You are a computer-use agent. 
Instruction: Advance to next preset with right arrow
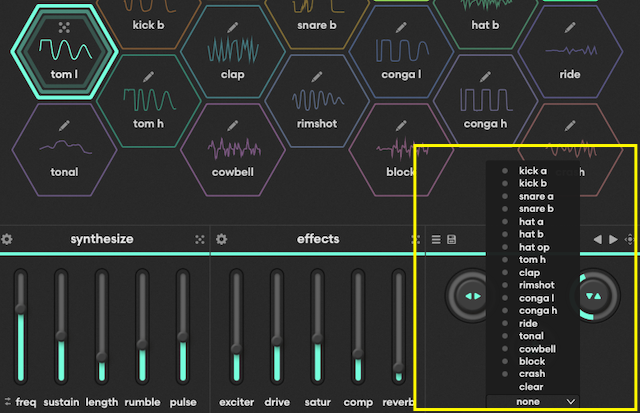(613, 240)
